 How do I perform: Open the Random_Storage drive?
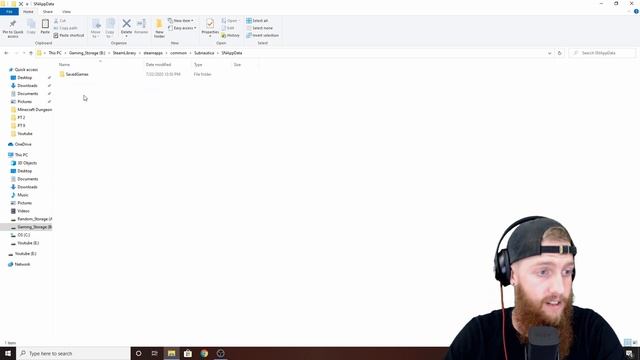[31, 219]
